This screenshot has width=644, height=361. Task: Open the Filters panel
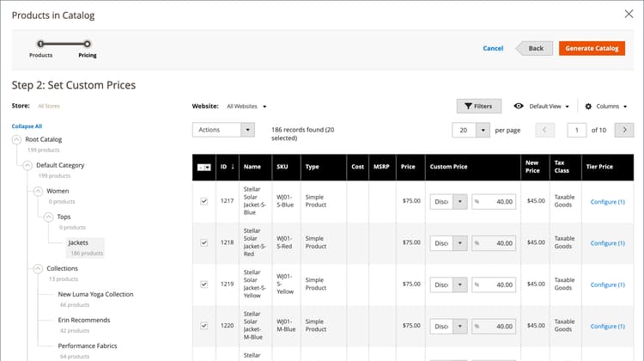479,106
